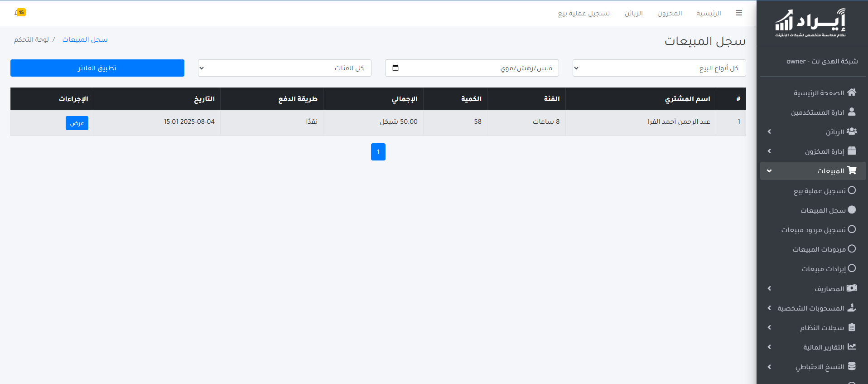Click the shopping cart icon beside المبيعات
The height and width of the screenshot is (384, 868).
[x=852, y=170]
